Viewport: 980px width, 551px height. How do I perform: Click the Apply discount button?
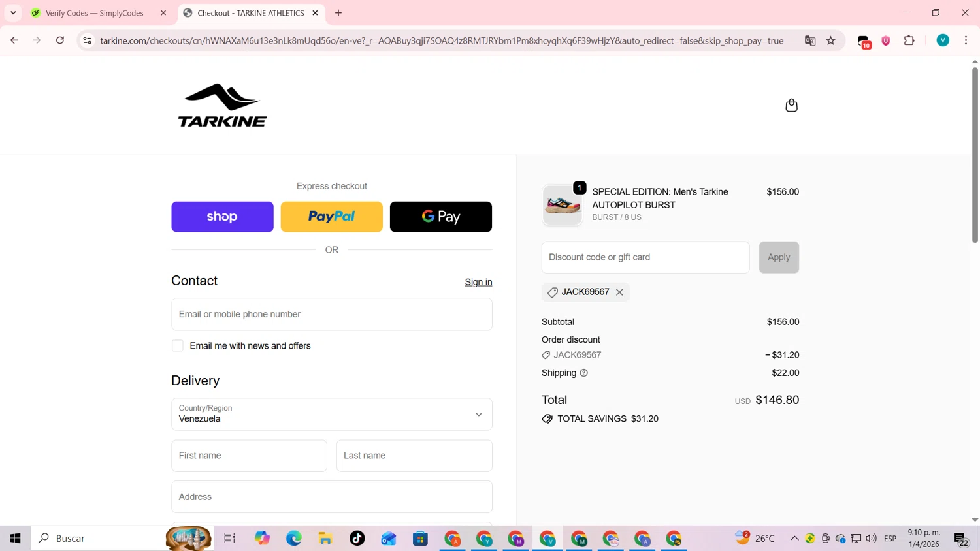pyautogui.click(x=779, y=257)
